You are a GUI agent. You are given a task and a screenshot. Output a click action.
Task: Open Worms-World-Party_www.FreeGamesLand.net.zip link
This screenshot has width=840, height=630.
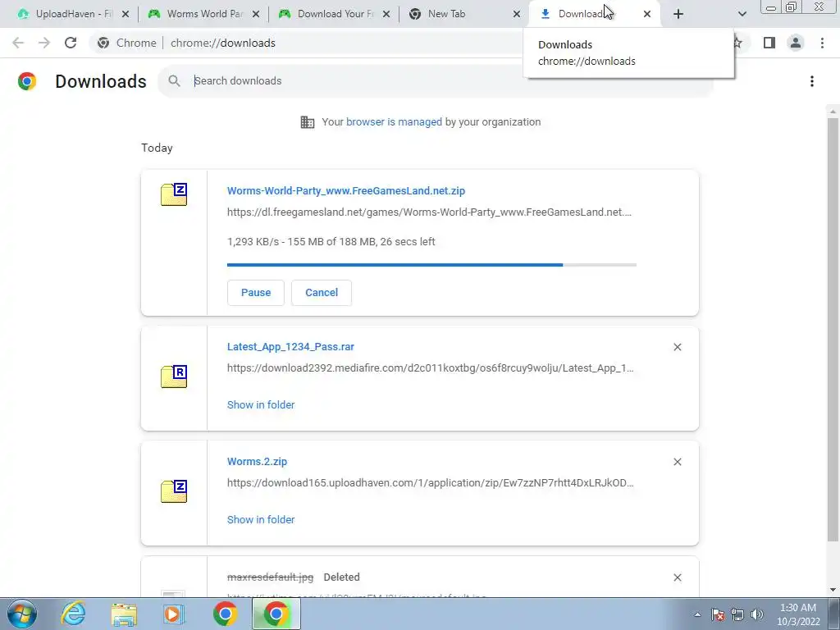(x=346, y=190)
